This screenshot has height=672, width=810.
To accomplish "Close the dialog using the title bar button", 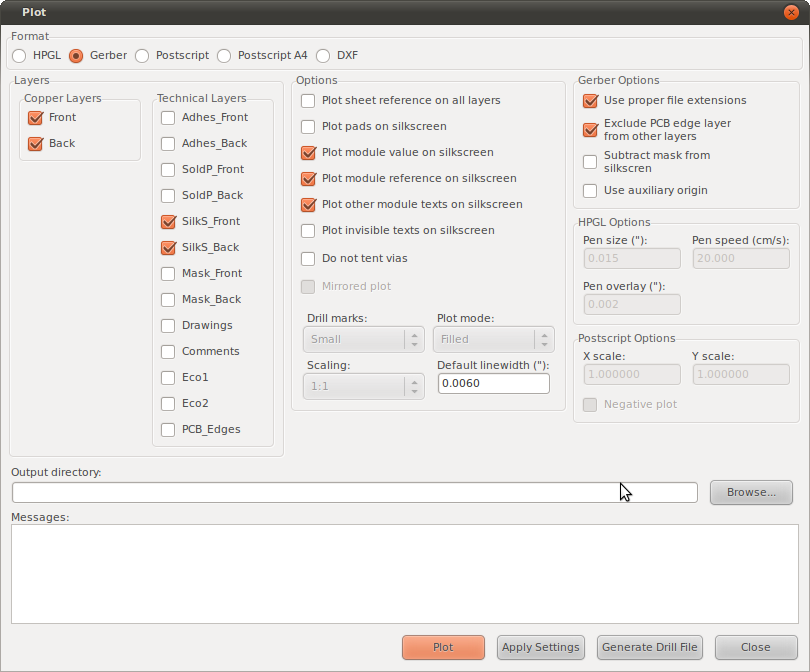I will tap(790, 12).
